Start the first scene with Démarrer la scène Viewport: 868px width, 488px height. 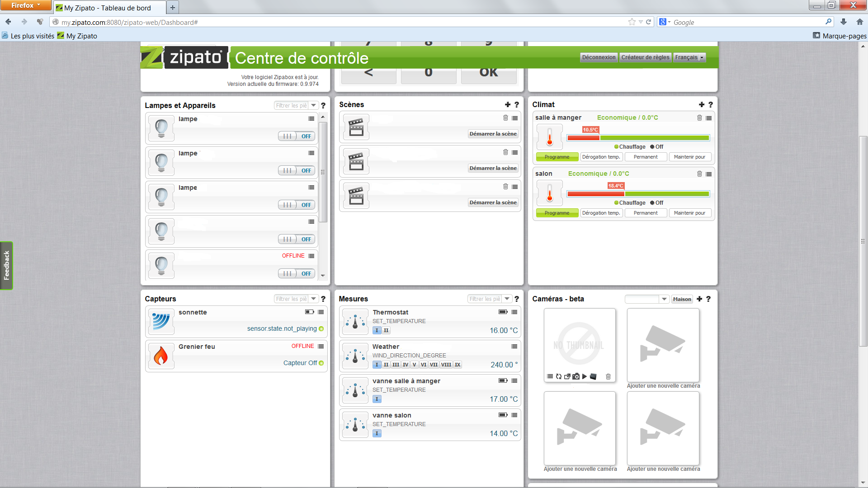point(492,134)
